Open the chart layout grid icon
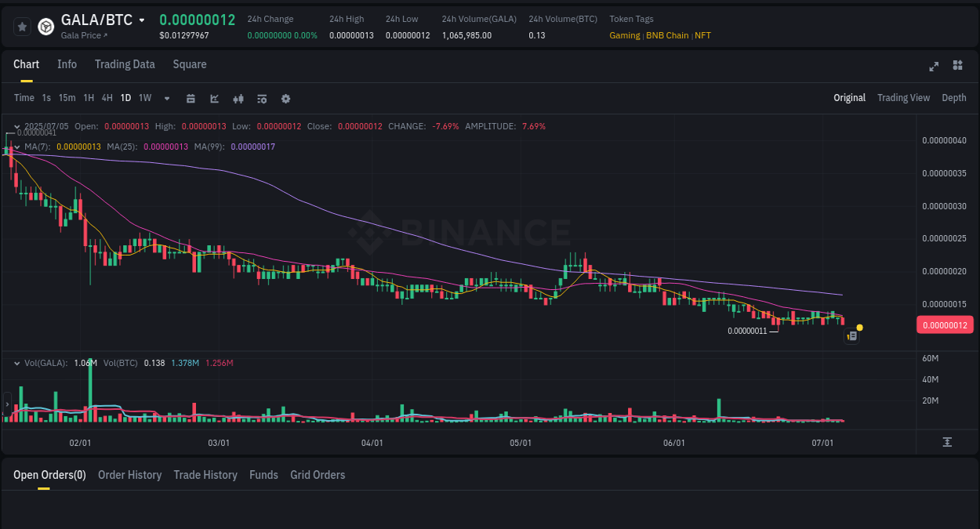This screenshot has width=980, height=529. click(x=957, y=67)
